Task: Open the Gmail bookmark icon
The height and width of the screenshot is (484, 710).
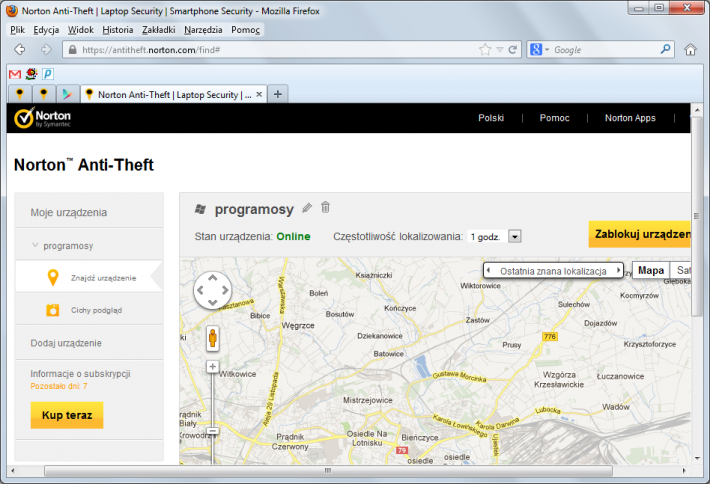Action: tap(15, 74)
